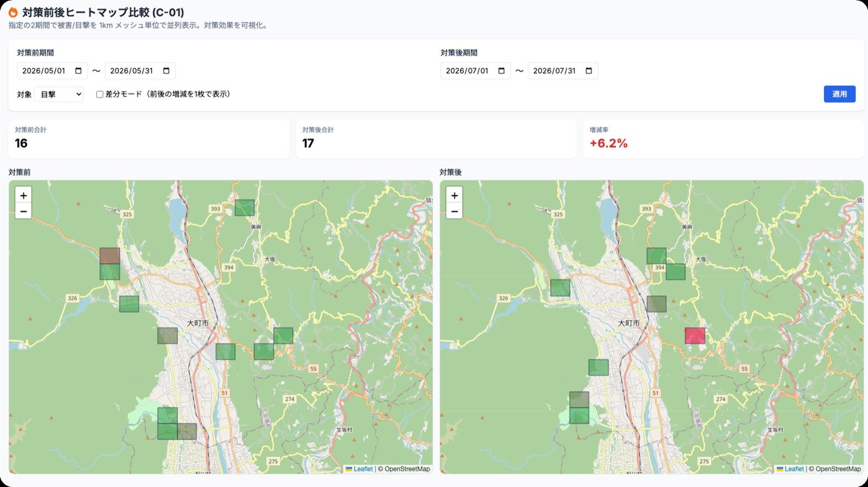
Task: Click the 対策前期間 label
Action: [x=35, y=53]
